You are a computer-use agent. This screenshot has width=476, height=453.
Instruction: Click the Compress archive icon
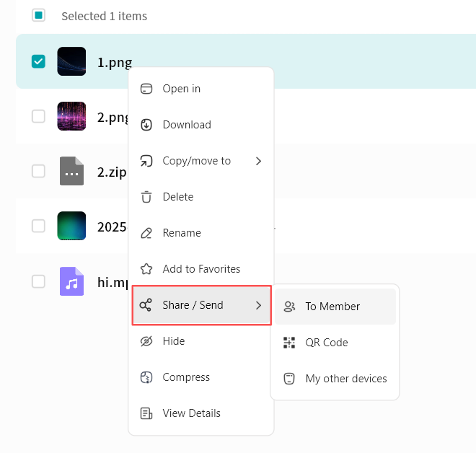click(146, 377)
